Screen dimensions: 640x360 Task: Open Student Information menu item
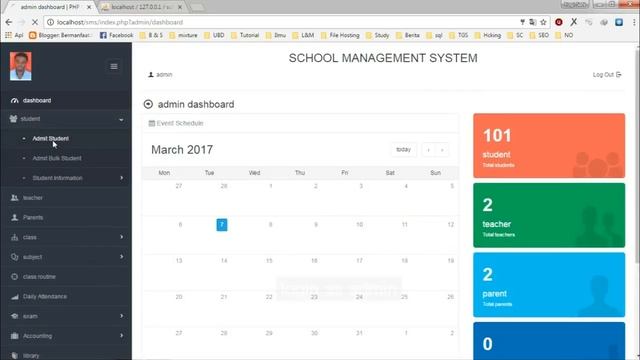coord(57,178)
